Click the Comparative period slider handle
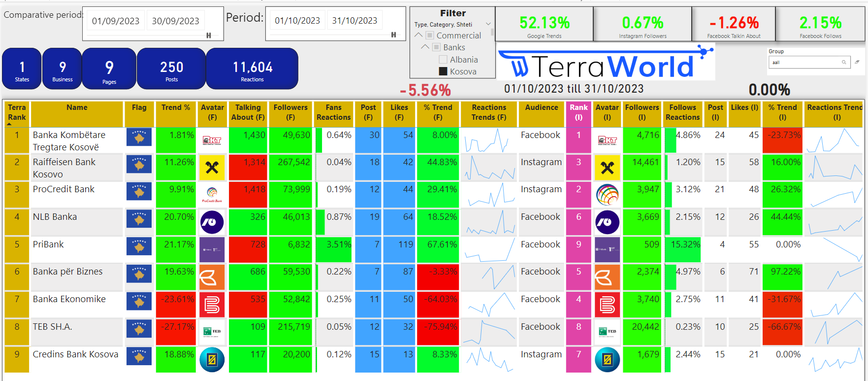The width and height of the screenshot is (868, 381). click(x=209, y=35)
